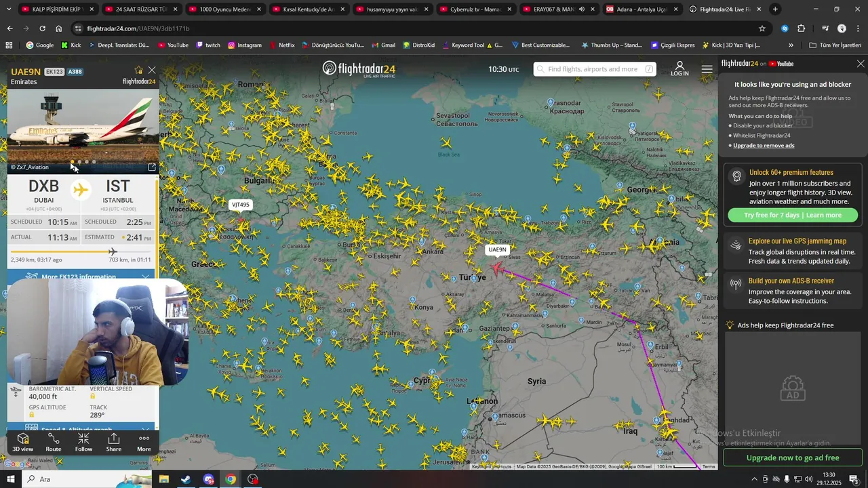
Task: Reload the flightradar24 page
Action: coord(42,28)
